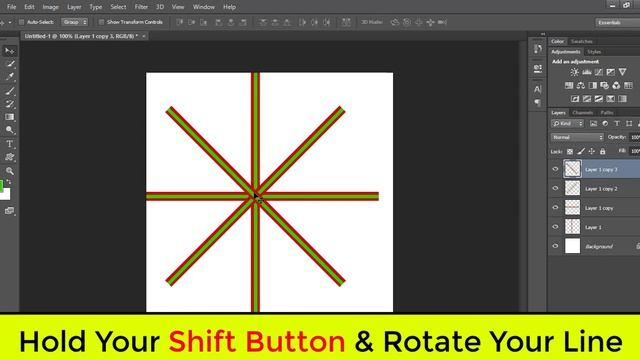Open the collapsed History panel icon
Viewport: 640px width, 360px height.
538,49
